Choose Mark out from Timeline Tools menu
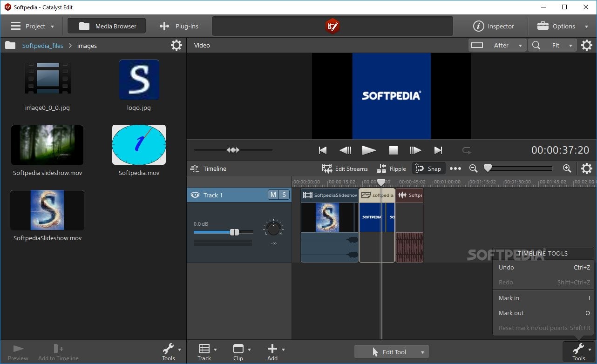The height and width of the screenshot is (364, 597). pyautogui.click(x=543, y=313)
